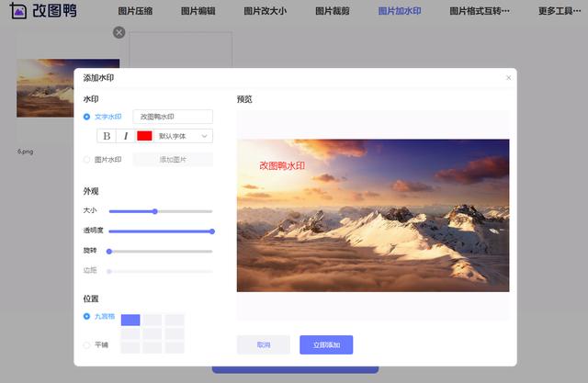
Task: Remove the 6.png thumbnail with the X icon
Action: [119, 32]
